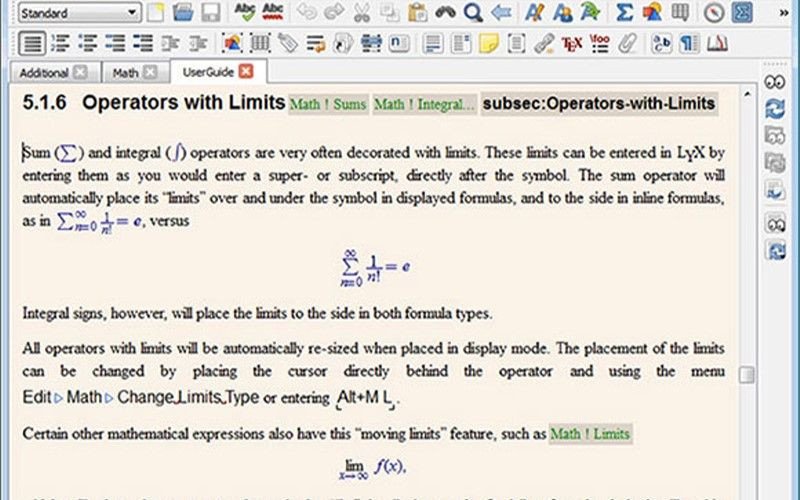Insert a yellow note icon

[x=488, y=44]
